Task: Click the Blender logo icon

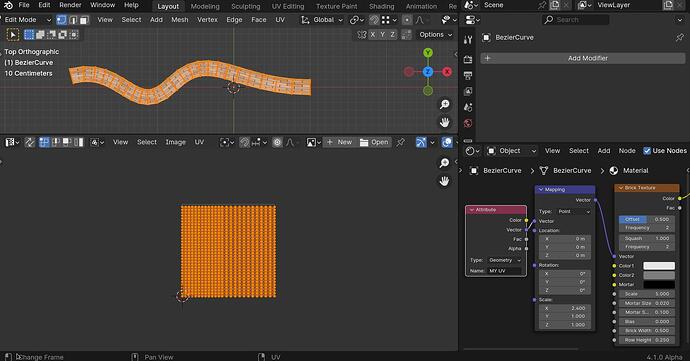Action: click(8, 5)
